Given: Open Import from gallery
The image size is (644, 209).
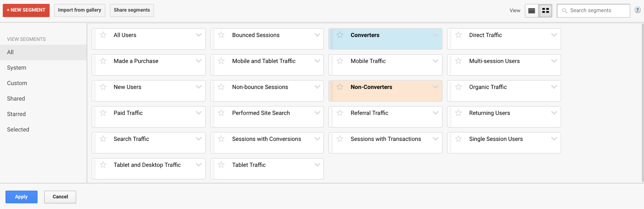Looking at the screenshot, I should click(x=80, y=10).
